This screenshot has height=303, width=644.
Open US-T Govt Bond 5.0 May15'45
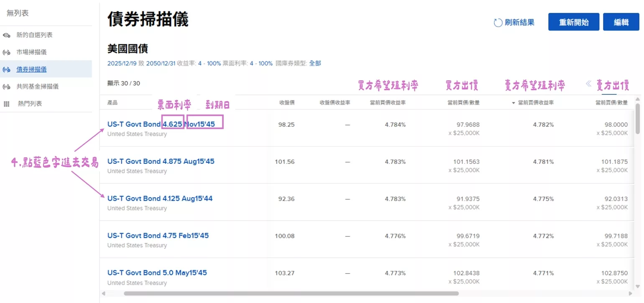coord(157,272)
